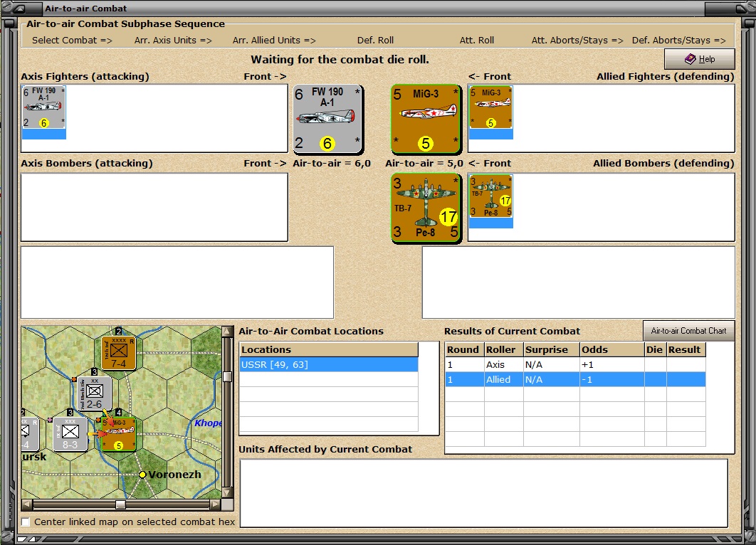Screen dimensions: 756x545
Task: Click the 7-4 army unit on the map
Action: point(119,353)
